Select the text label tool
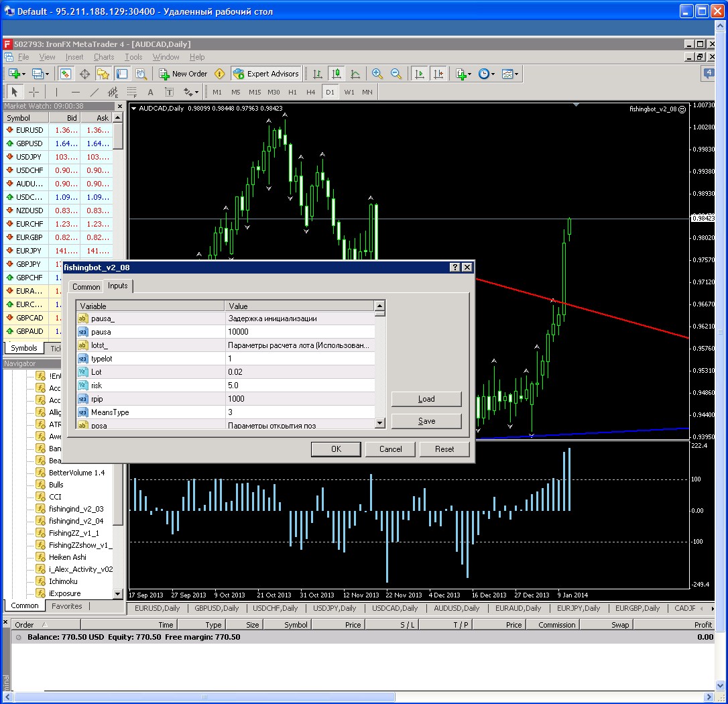Screen dimensions: 728x704 [169, 92]
